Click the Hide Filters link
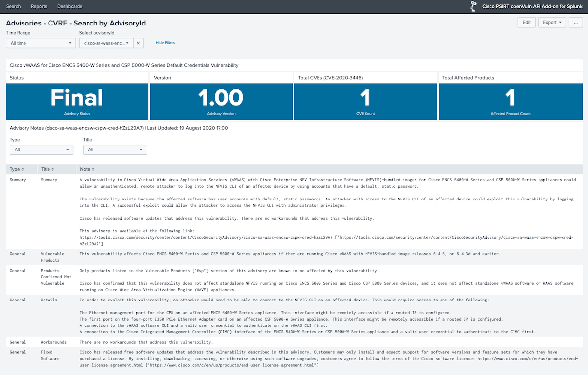Screen dimensions: 588x375 165,43
